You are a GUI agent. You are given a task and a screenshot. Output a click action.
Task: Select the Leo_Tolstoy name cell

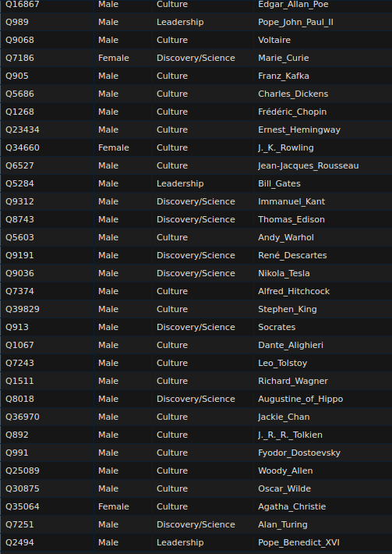(x=323, y=363)
